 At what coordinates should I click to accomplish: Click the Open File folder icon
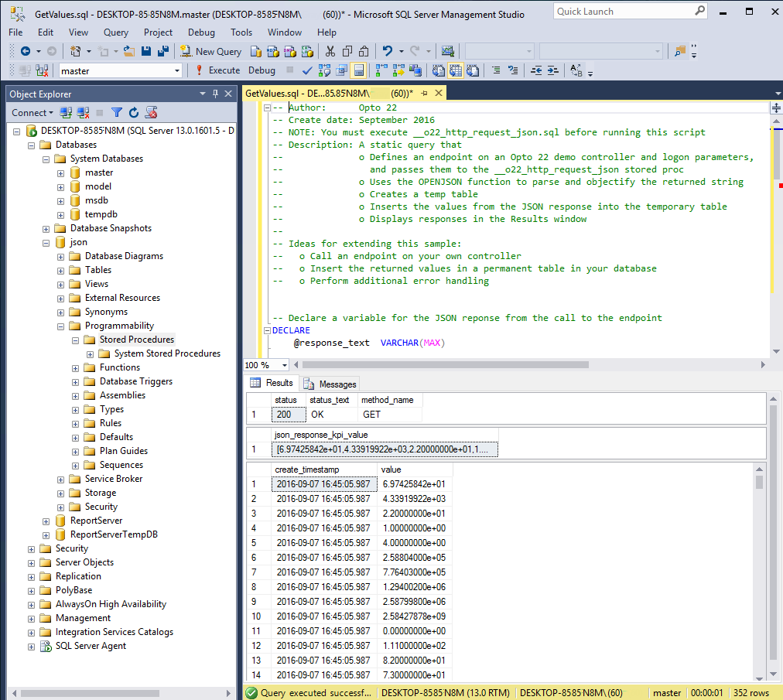click(x=129, y=51)
